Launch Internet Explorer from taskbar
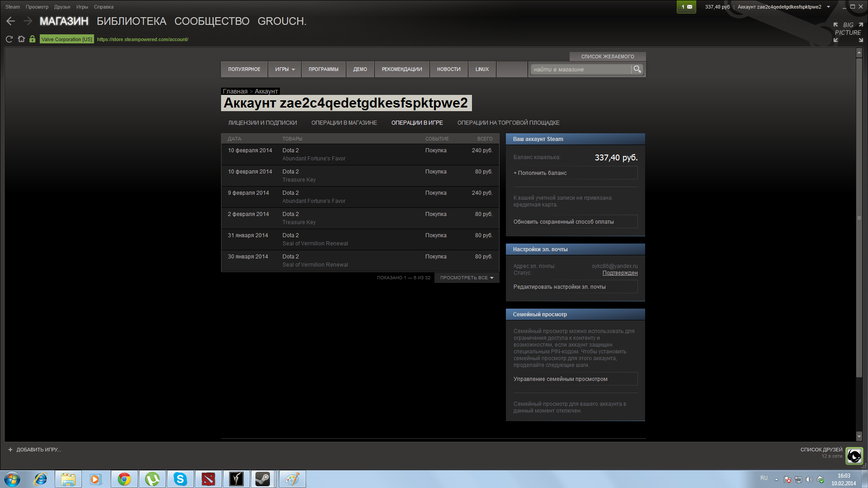The width and height of the screenshot is (868, 488). pos(41,479)
